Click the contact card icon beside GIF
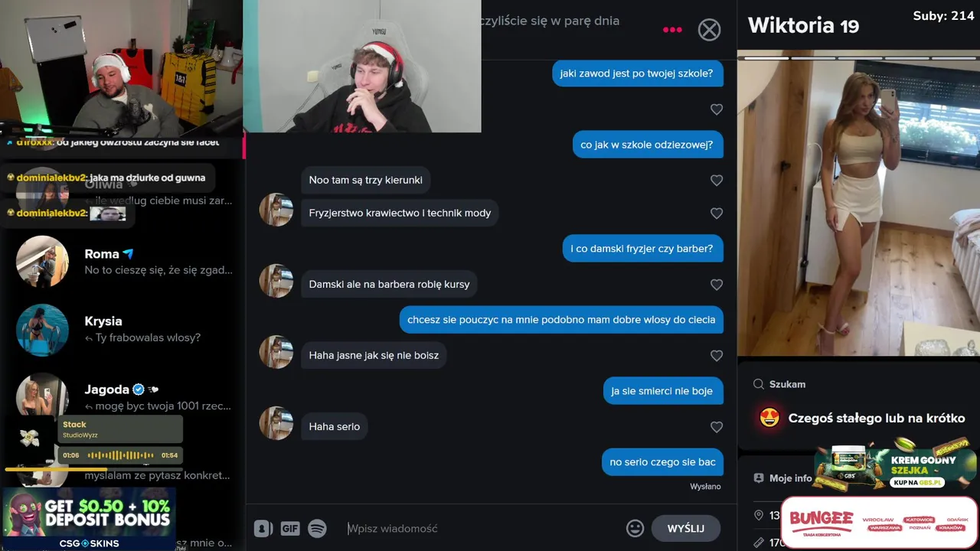This screenshot has width=980, height=551. click(263, 528)
